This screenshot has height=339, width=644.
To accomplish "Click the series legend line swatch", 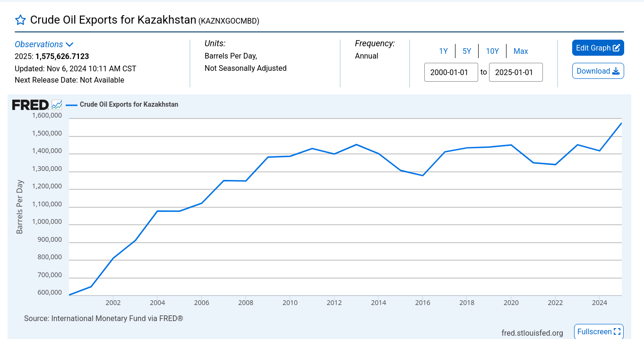I will tap(71, 105).
